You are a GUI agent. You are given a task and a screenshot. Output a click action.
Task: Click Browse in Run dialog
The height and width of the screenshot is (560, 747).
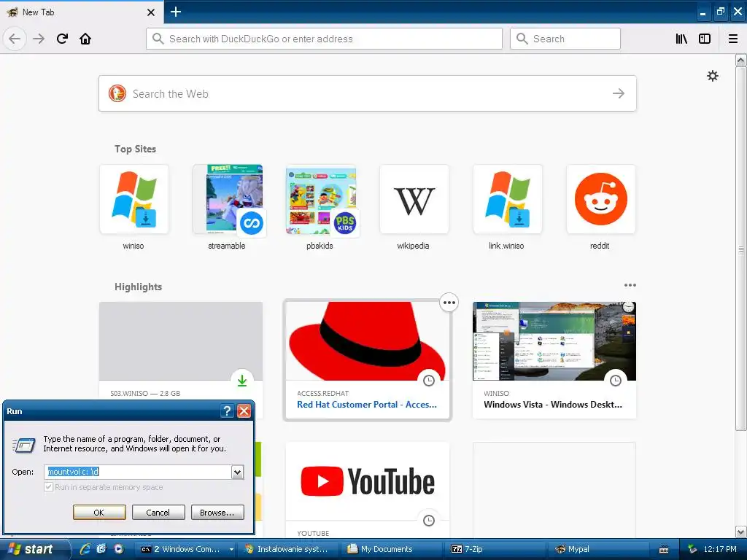point(217,513)
